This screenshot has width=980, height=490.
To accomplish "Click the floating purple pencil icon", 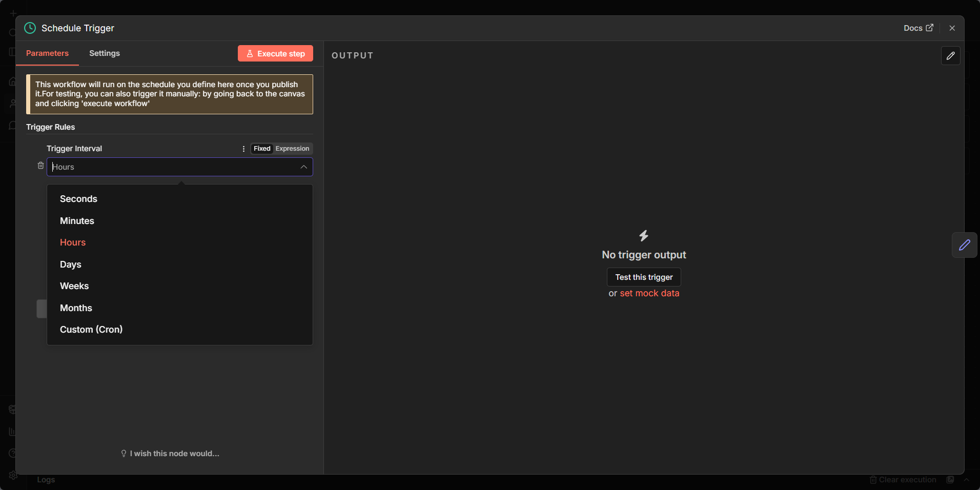I will pos(964,245).
